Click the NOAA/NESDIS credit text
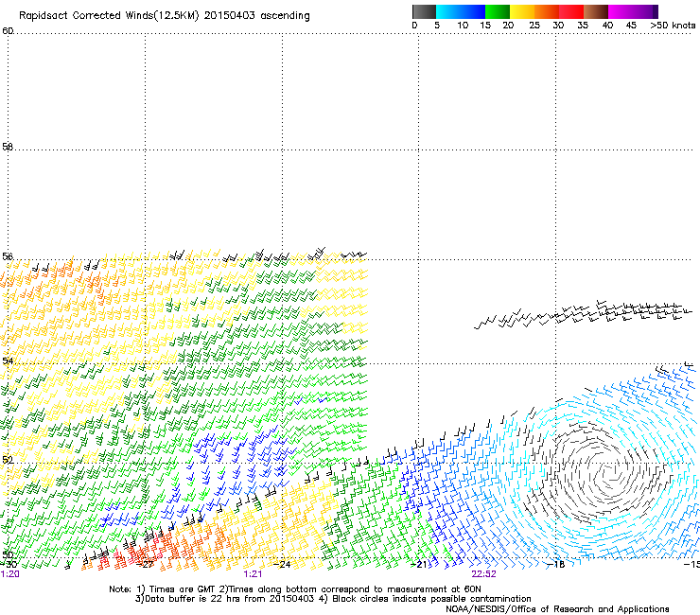 tap(557, 609)
